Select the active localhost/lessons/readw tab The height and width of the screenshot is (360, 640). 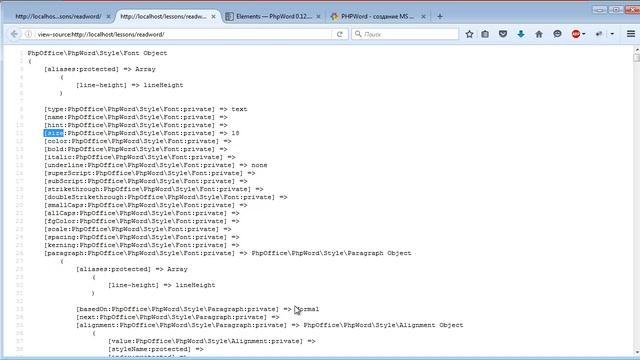tap(163, 16)
